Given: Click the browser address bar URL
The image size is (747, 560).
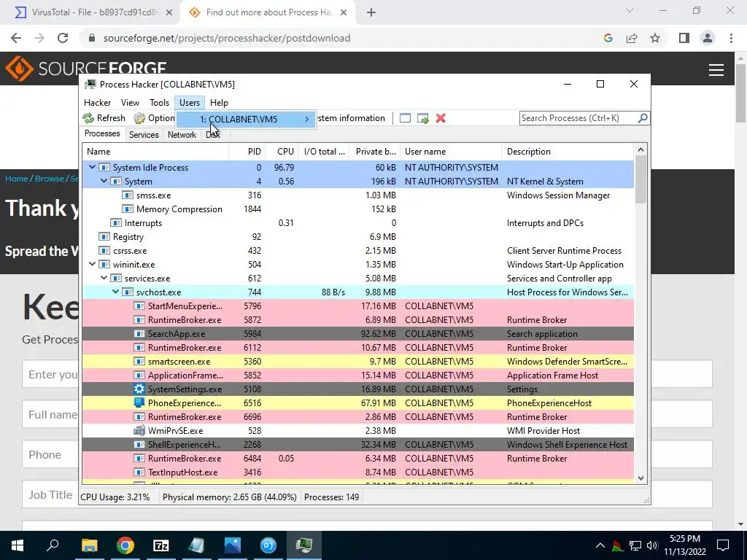Looking at the screenshot, I should tap(227, 38).
